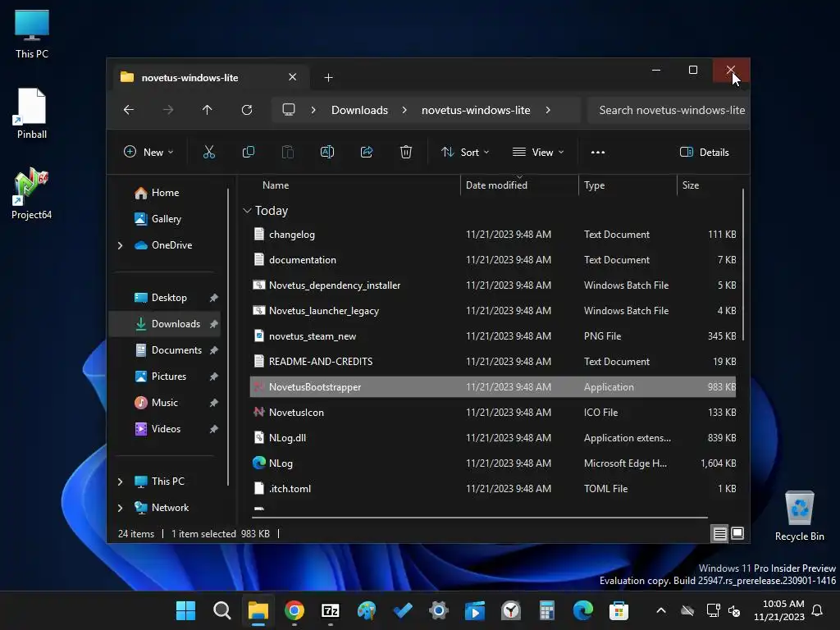This screenshot has width=840, height=630.
Task: Open the Windows Start menu
Action: pos(186,610)
